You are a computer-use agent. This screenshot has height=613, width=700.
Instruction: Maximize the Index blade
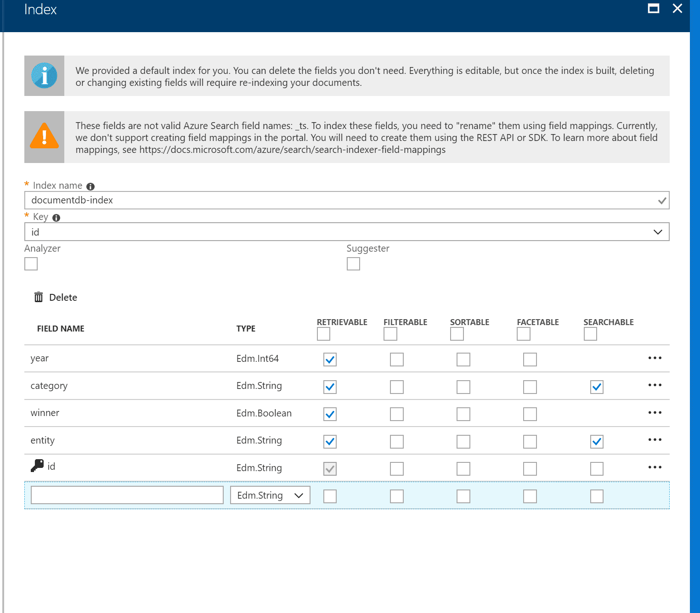(x=653, y=8)
